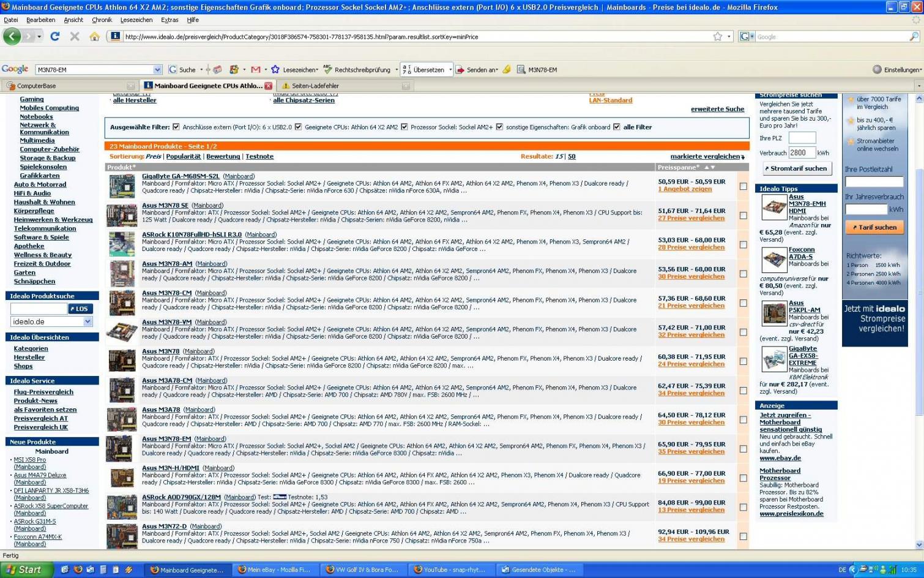This screenshot has height=578, width=924.
Task: Click the markierte vergleichen link
Action: tap(707, 157)
